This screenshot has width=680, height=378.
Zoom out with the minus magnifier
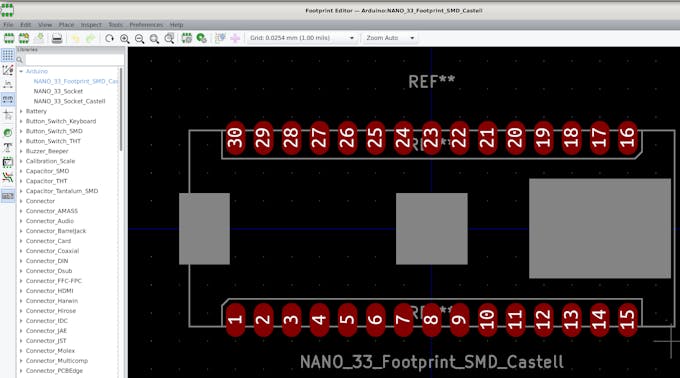[x=139, y=38]
